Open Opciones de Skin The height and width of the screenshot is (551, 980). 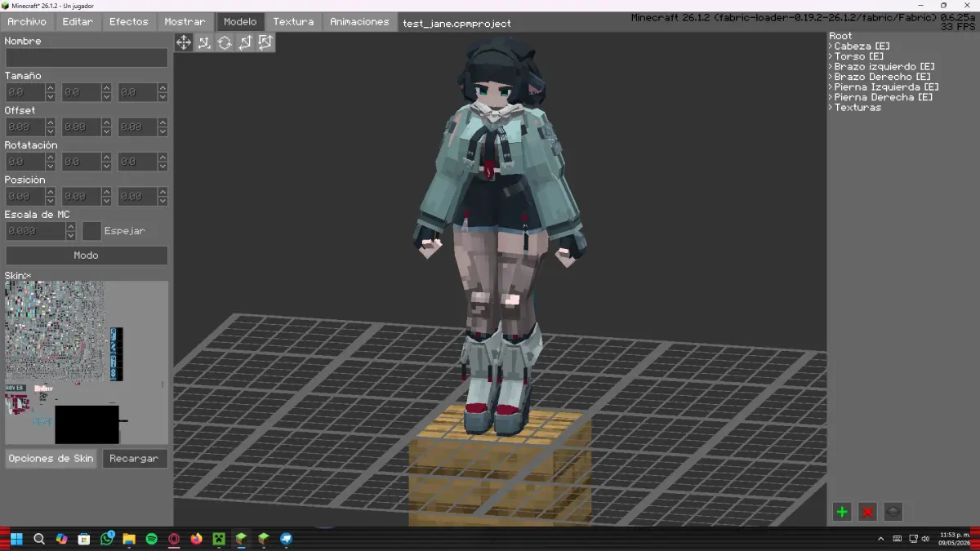tap(51, 459)
